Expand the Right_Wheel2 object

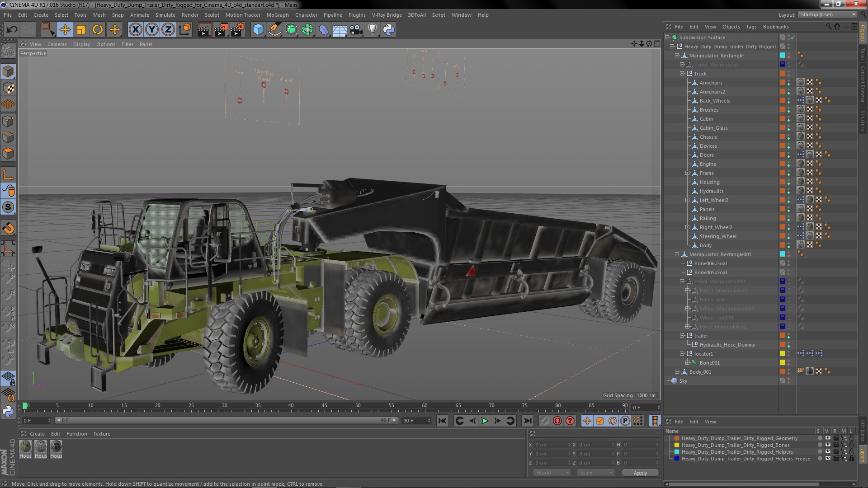[687, 227]
